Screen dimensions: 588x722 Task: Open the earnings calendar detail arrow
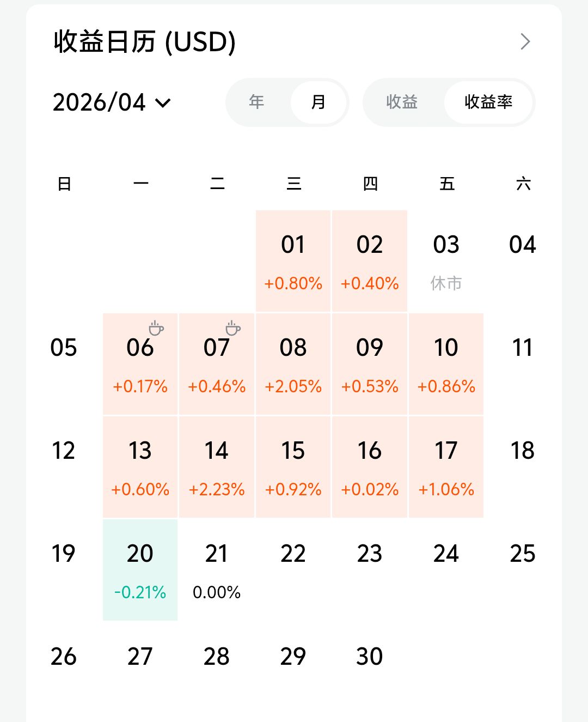[525, 41]
